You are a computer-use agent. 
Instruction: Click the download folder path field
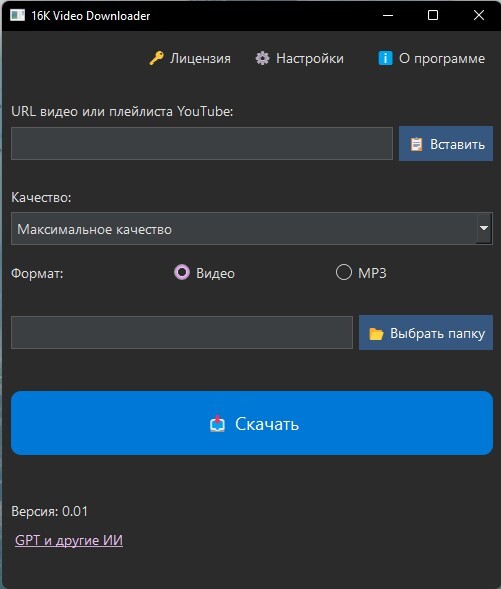coord(182,332)
